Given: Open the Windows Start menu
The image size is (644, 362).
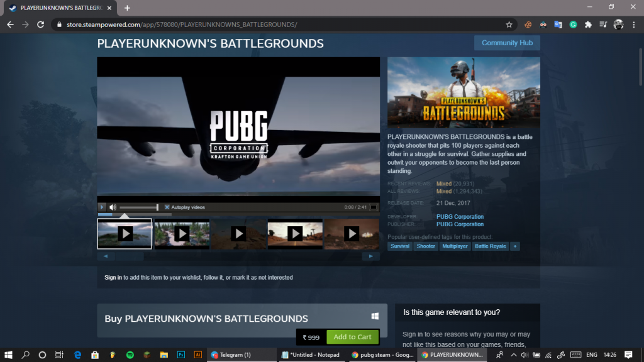Looking at the screenshot, I should [8, 354].
